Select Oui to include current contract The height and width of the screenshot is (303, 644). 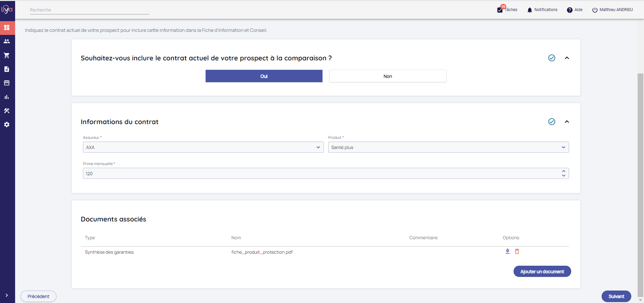coord(264,76)
